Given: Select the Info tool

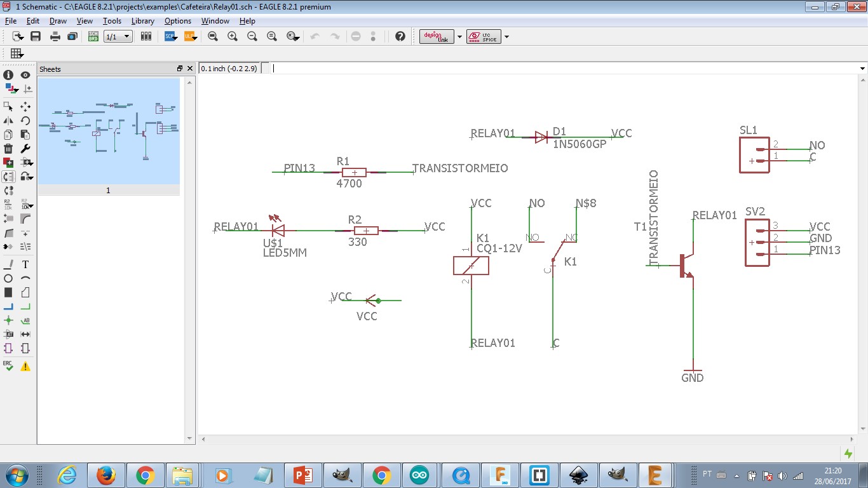Looking at the screenshot, I should coord(8,74).
